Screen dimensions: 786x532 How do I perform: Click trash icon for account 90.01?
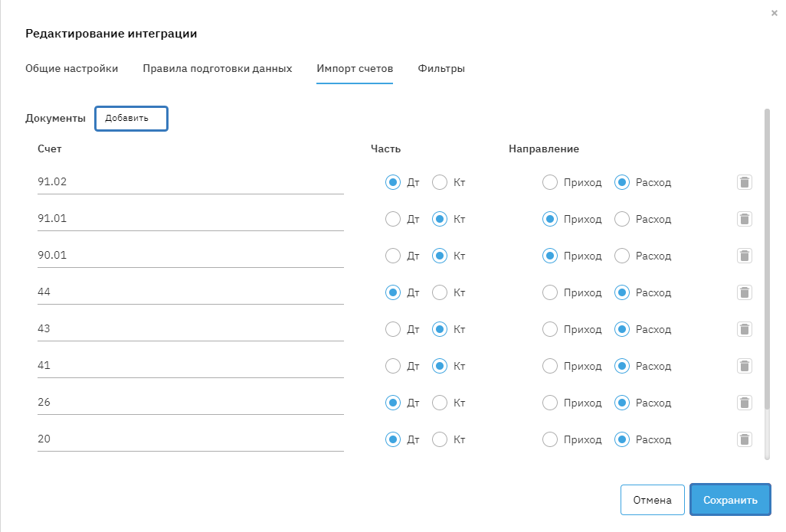point(744,256)
